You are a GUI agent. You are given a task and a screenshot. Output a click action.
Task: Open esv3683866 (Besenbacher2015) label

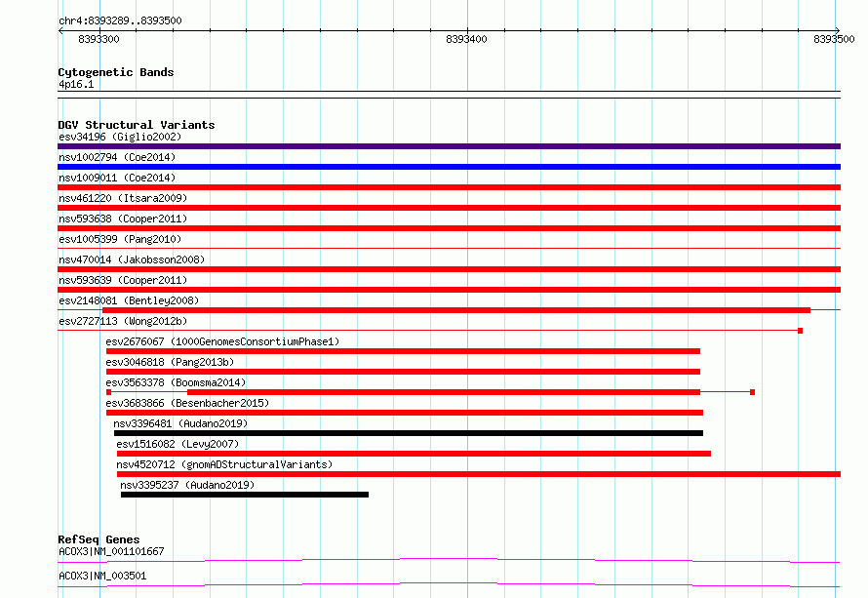(x=187, y=403)
